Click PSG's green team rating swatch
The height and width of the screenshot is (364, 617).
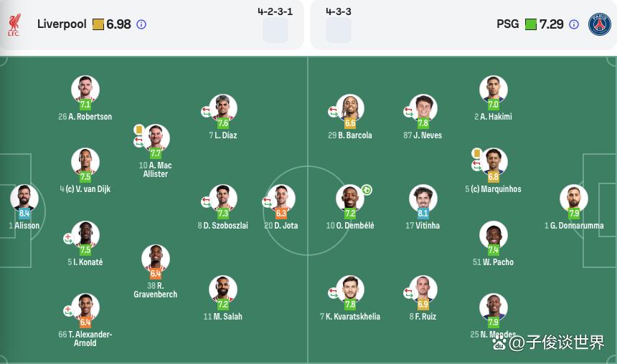[531, 24]
